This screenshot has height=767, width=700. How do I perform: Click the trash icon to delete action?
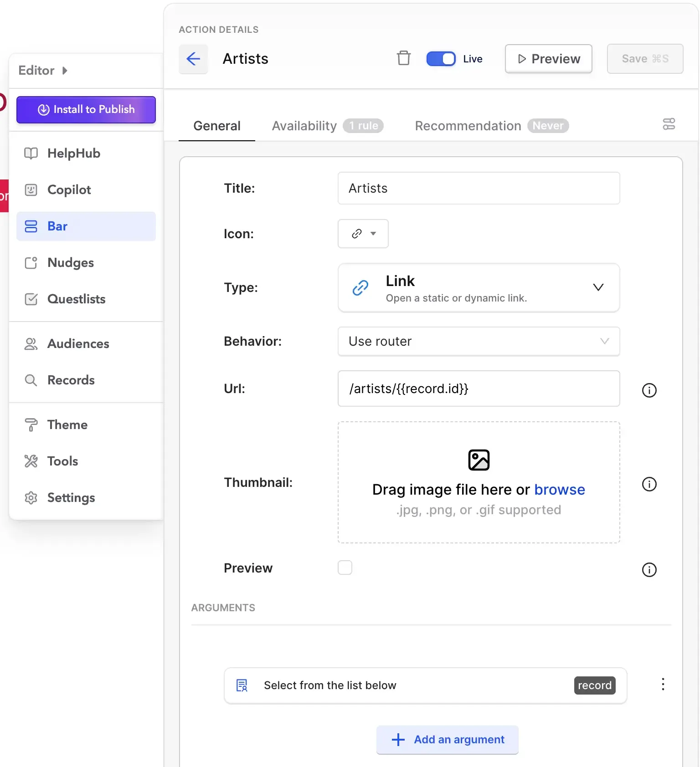point(403,58)
